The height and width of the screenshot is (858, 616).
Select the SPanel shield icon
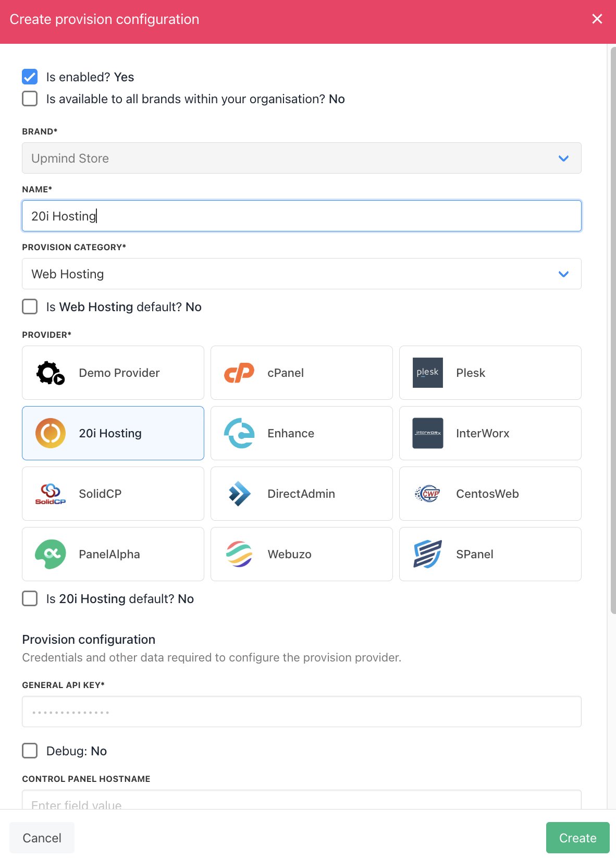pyautogui.click(x=428, y=554)
